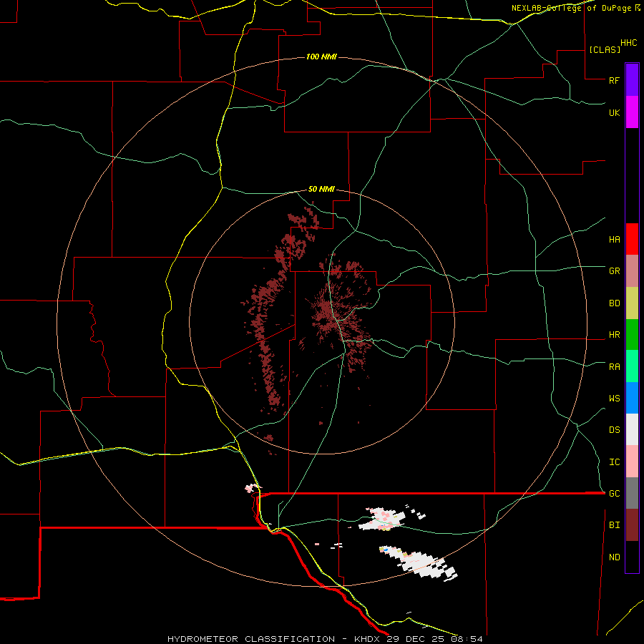This screenshot has height=644, width=644.
Task: Click the KHDX radar site identifier
Action: click(x=368, y=639)
